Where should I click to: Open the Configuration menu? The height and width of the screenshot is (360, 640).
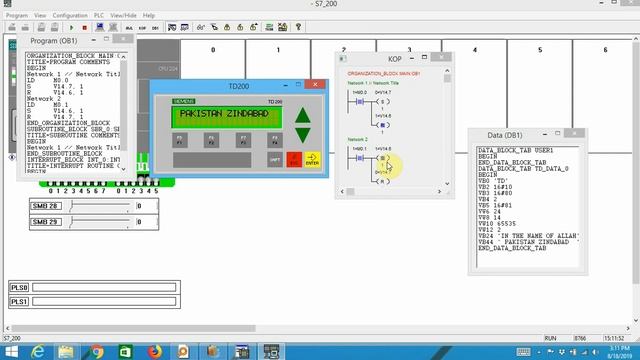tap(70, 16)
